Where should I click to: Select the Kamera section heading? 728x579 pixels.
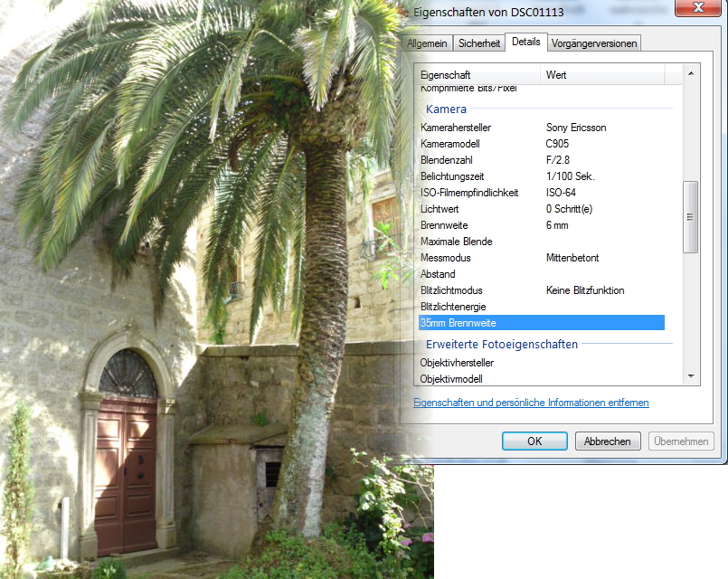pos(446,109)
